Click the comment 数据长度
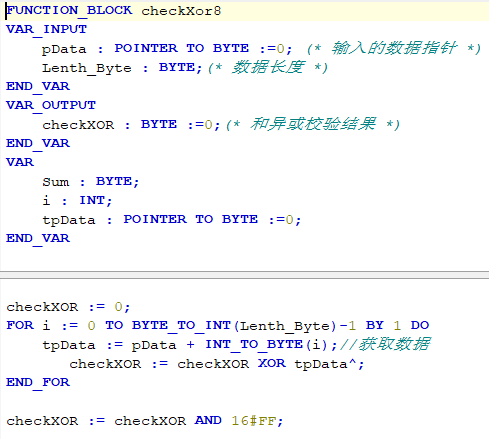This screenshot has height=439, width=489. pos(269,67)
